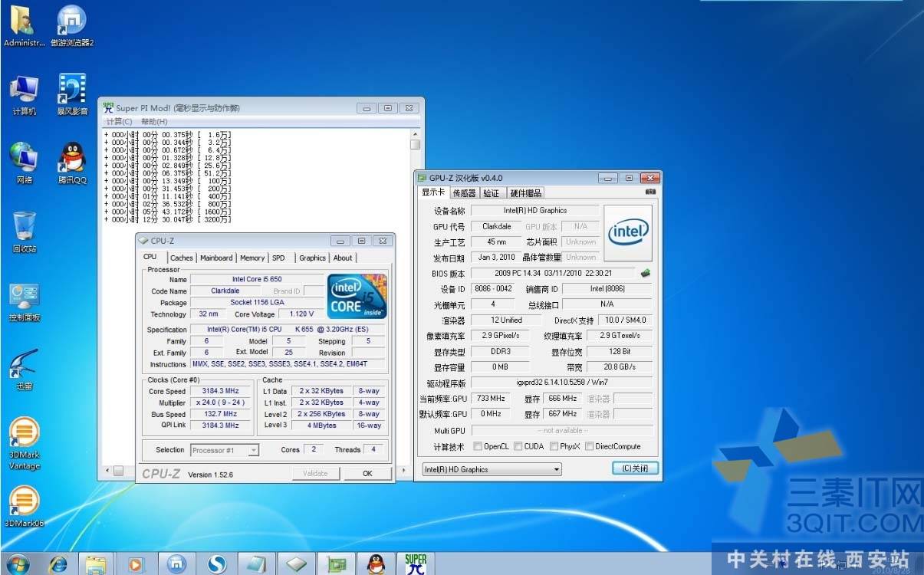
Task: Switch to the 传感器 tab in GPU-Z
Action: 464,193
